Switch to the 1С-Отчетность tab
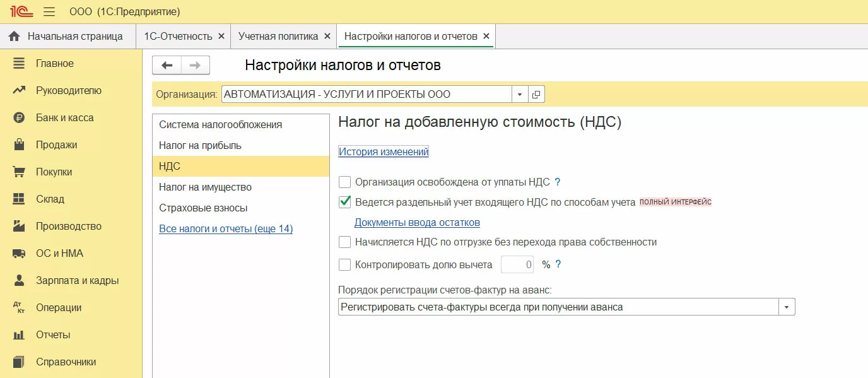The image size is (868, 378). (178, 36)
